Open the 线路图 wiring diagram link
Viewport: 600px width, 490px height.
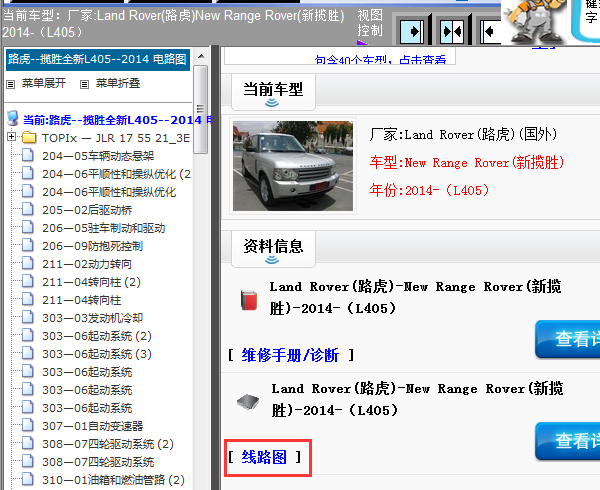tap(264, 457)
